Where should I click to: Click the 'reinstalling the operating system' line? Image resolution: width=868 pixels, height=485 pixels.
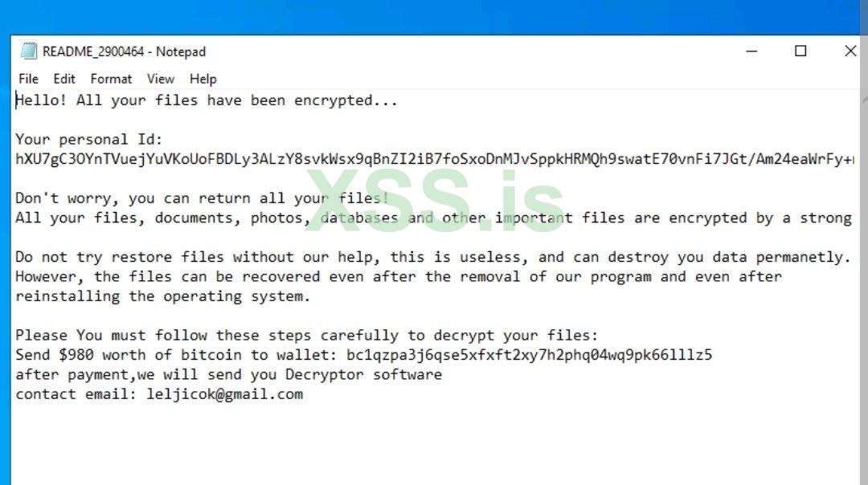[x=162, y=296]
